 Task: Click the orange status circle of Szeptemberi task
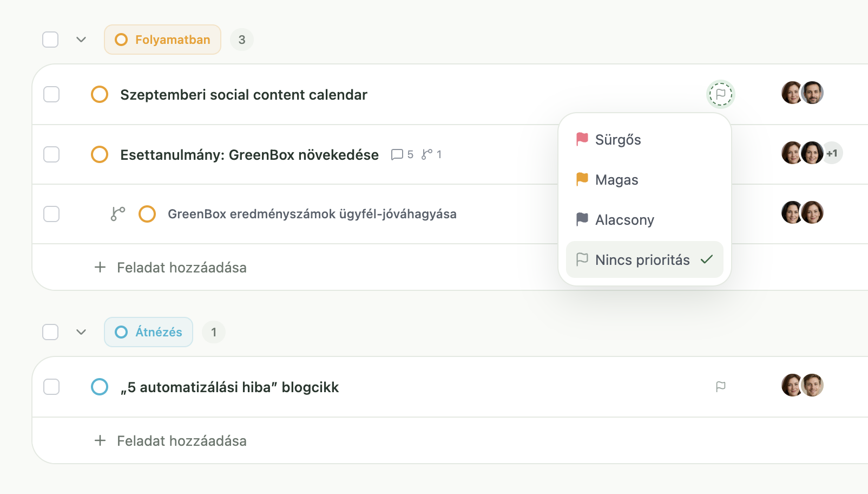point(100,94)
